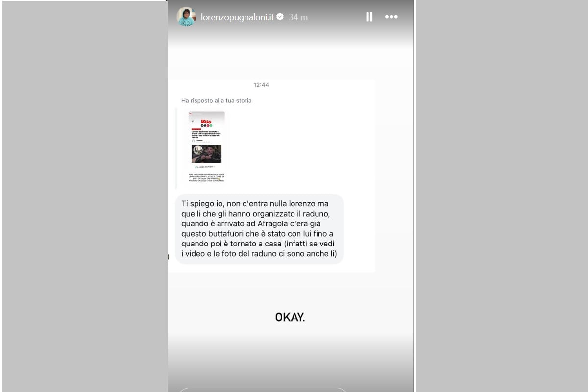The image size is (588, 392).
Task: Click the bold headline in shared thumbnail
Action: pyautogui.click(x=206, y=134)
